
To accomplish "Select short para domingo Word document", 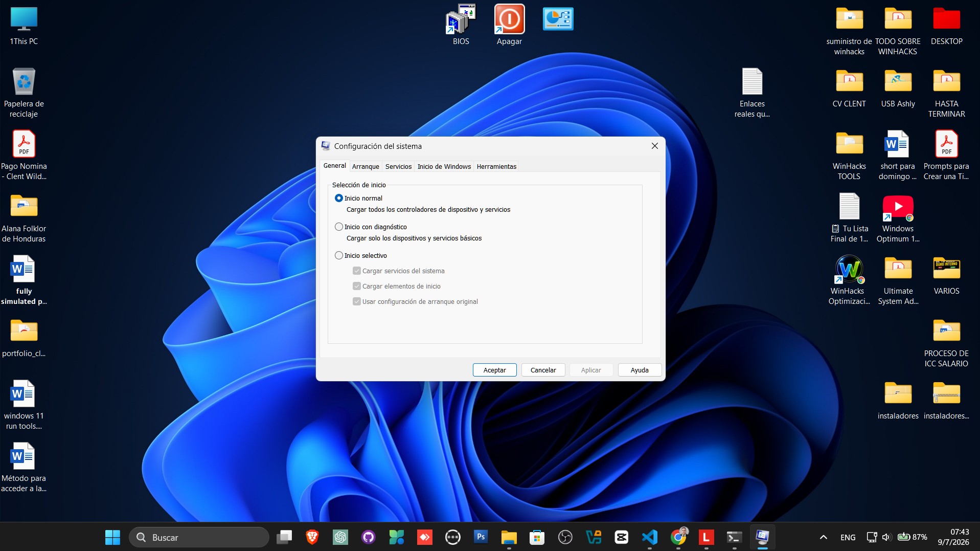I will coord(898,155).
